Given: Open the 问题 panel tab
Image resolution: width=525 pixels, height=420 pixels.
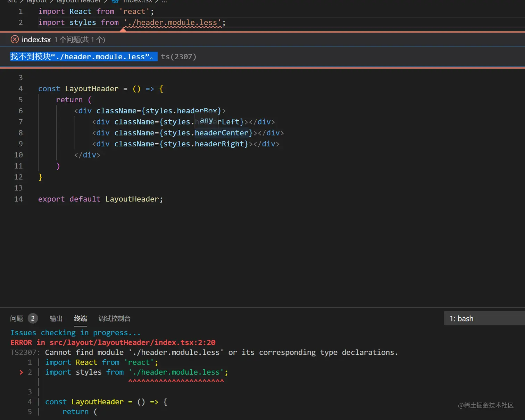Looking at the screenshot, I should 17,318.
